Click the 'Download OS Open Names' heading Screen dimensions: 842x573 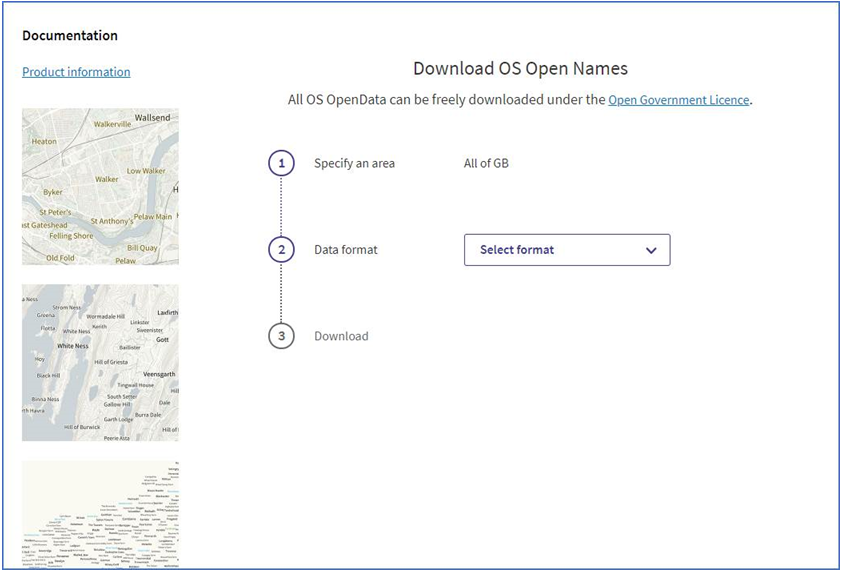[520, 69]
